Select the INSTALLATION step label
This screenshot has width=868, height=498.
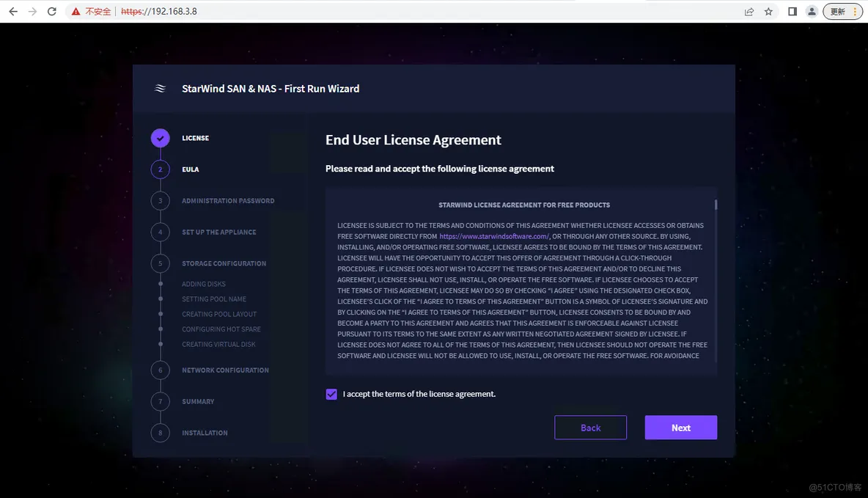(205, 433)
